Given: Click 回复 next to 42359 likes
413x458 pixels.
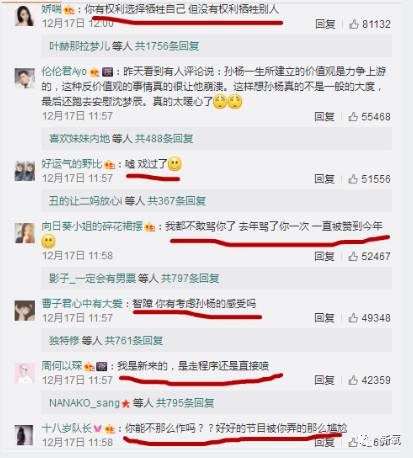Looking at the screenshot, I should (x=324, y=380).
